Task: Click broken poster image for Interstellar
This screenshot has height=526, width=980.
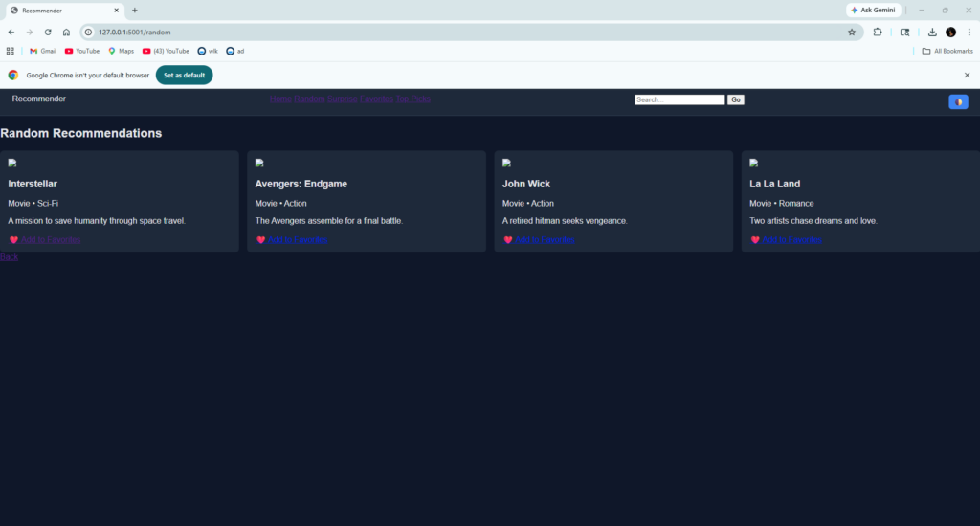Action: pos(12,164)
